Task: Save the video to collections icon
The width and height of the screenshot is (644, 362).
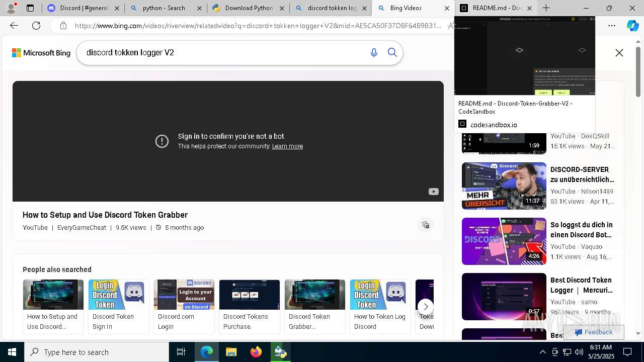Action: click(x=426, y=225)
